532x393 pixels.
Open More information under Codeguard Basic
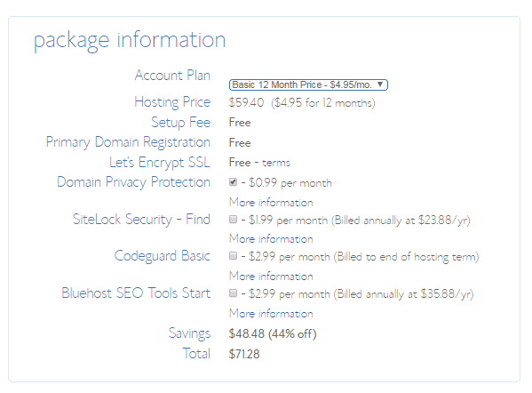coord(271,277)
